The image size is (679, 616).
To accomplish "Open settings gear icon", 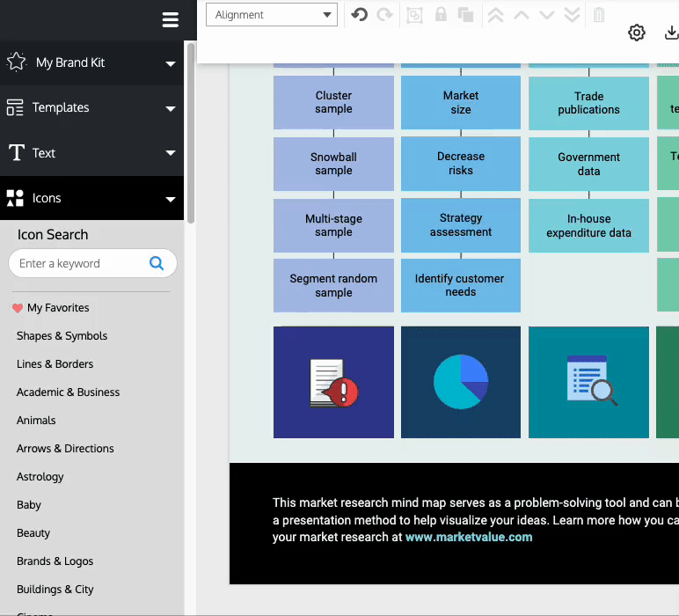I will pyautogui.click(x=637, y=33).
